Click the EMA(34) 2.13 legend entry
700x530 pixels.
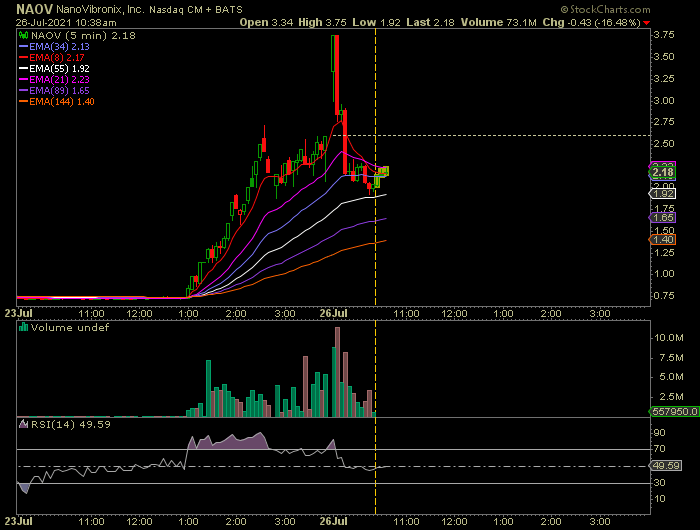click(x=54, y=46)
